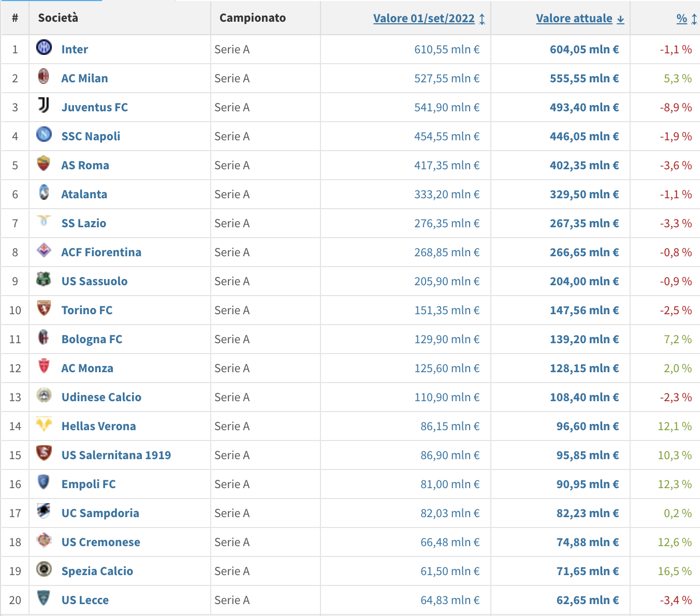The width and height of the screenshot is (700, 616).
Task: Open the Empoli FC club link
Action: pos(89,484)
